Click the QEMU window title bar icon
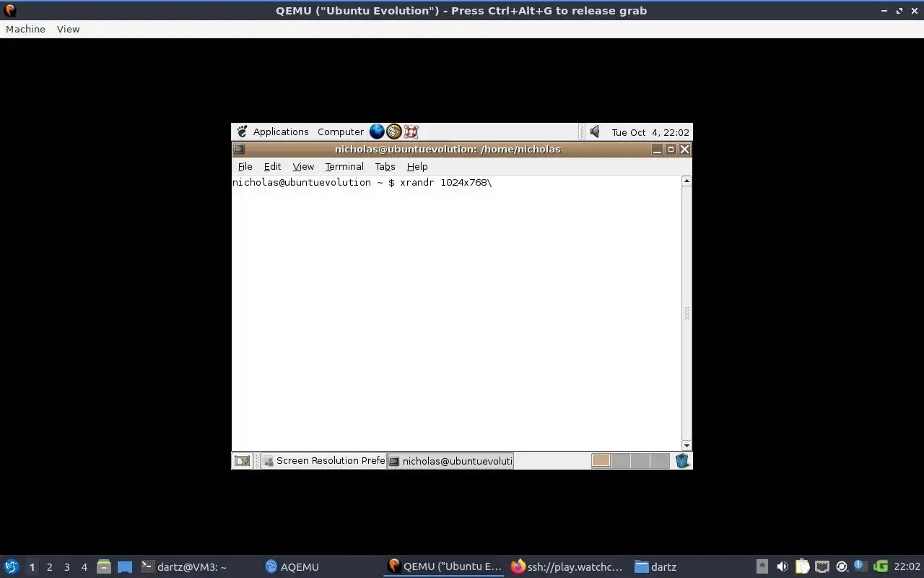924x578 pixels. (x=10, y=11)
